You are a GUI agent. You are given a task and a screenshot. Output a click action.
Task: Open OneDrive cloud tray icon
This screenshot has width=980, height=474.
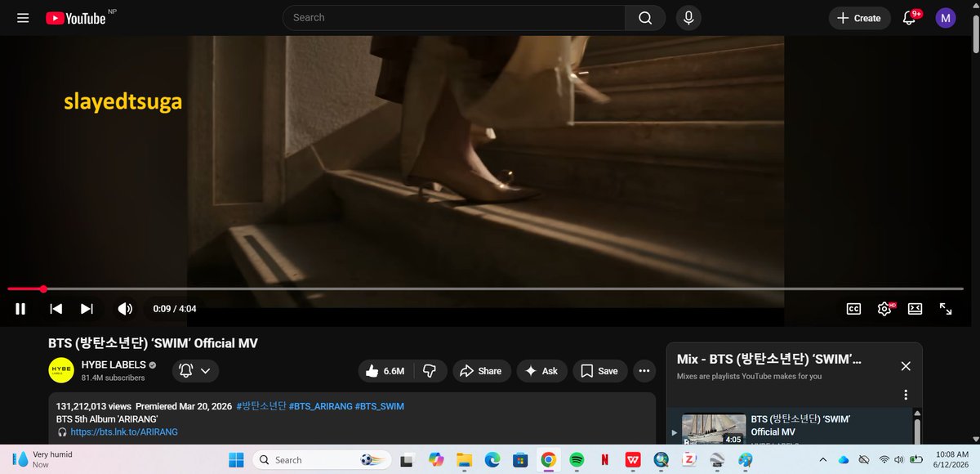pyautogui.click(x=844, y=460)
